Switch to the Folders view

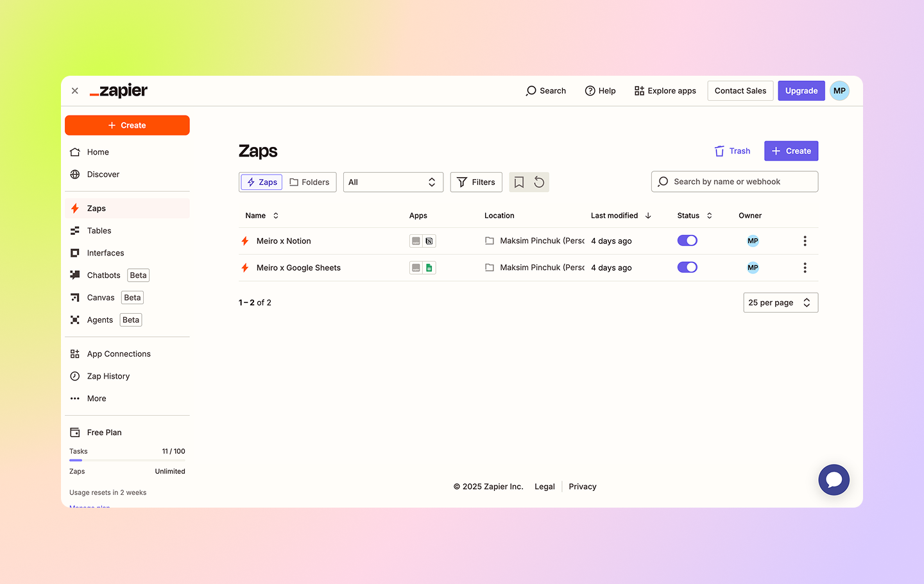(309, 182)
